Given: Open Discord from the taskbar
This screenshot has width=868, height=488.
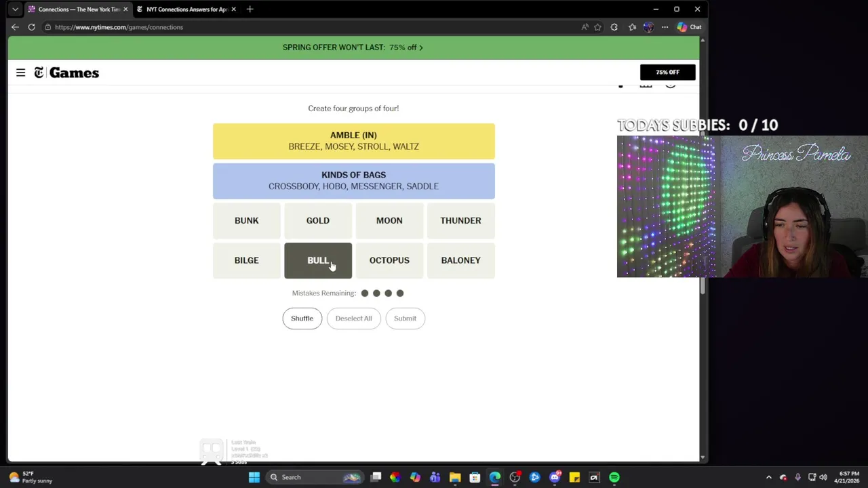Looking at the screenshot, I should (x=555, y=477).
